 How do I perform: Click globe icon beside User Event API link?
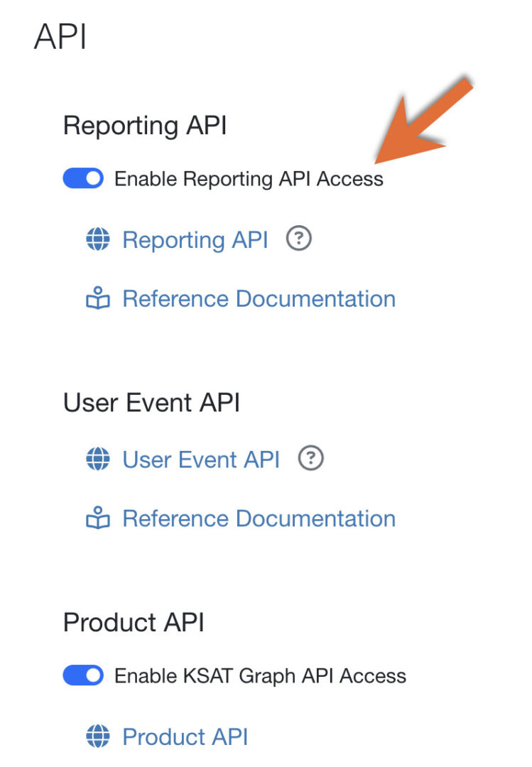pos(98,459)
